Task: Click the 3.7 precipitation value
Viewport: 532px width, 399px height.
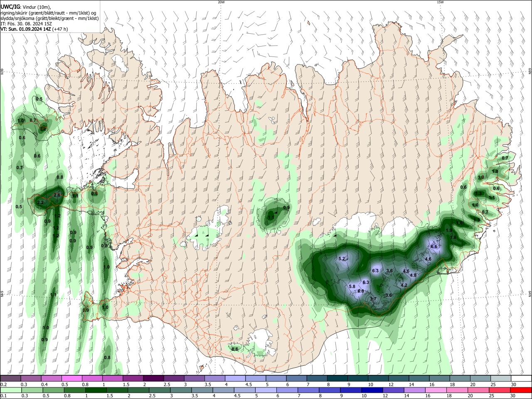Action: point(373,299)
